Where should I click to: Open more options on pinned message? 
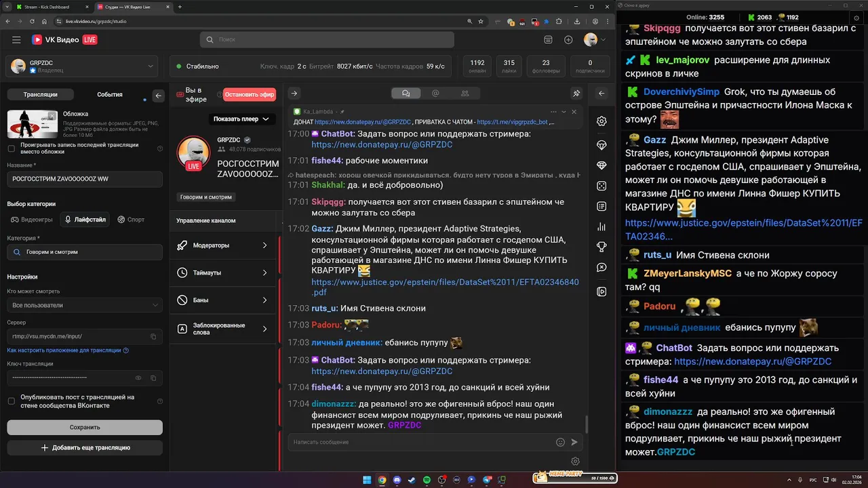pos(554,112)
